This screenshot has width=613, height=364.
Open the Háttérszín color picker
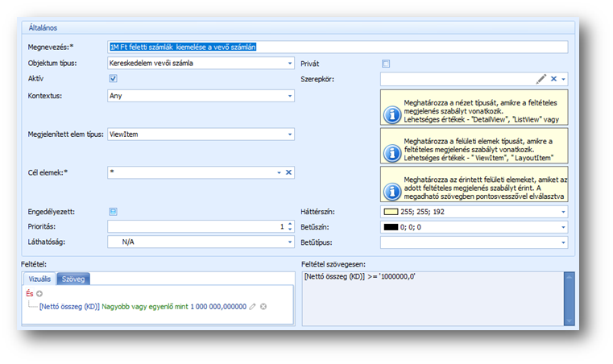tap(563, 212)
